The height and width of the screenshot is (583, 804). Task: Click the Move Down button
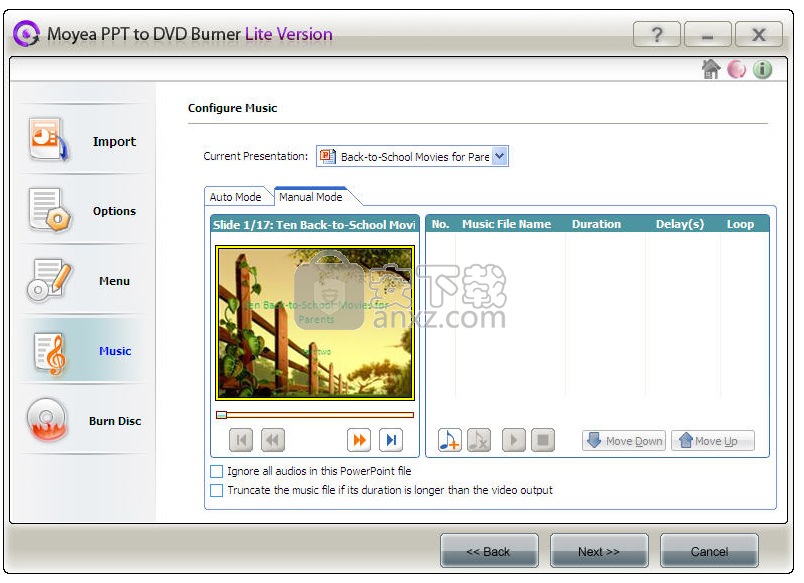click(624, 440)
